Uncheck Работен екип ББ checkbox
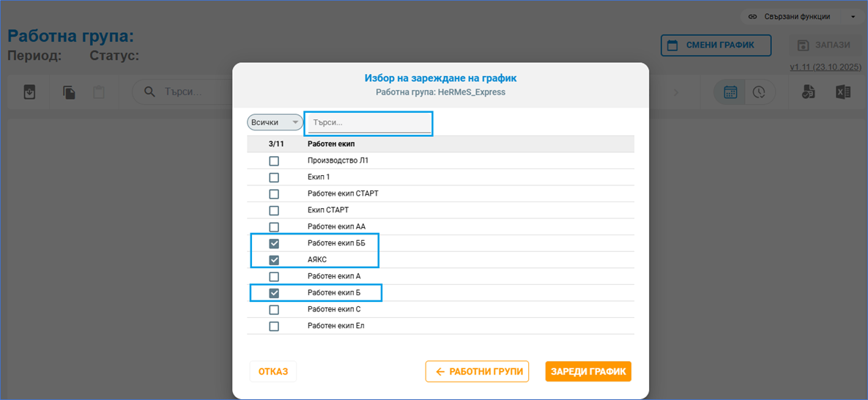This screenshot has width=868, height=400. point(274,243)
